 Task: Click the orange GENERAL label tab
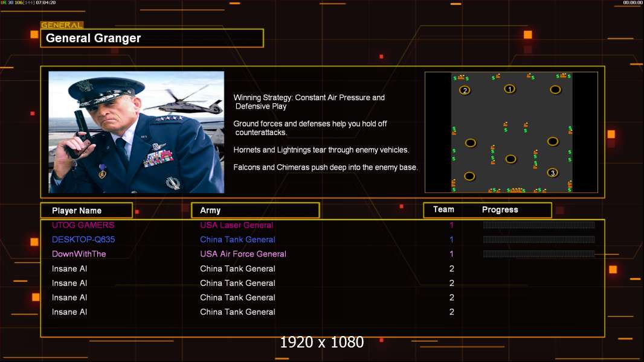62,25
